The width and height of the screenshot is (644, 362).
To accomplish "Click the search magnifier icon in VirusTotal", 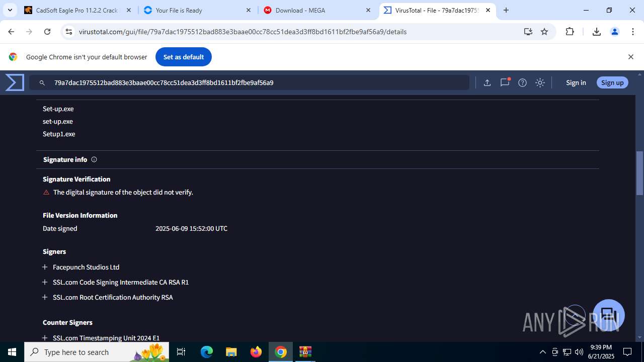I will [42, 82].
